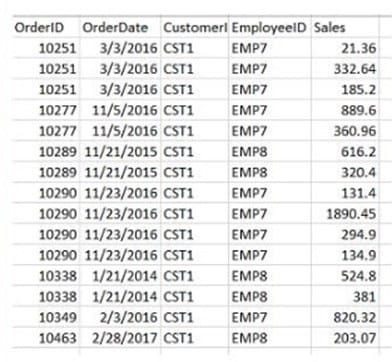Click the Sales cell showing 616.2
Screen dimensions: 392x362
tap(345, 152)
